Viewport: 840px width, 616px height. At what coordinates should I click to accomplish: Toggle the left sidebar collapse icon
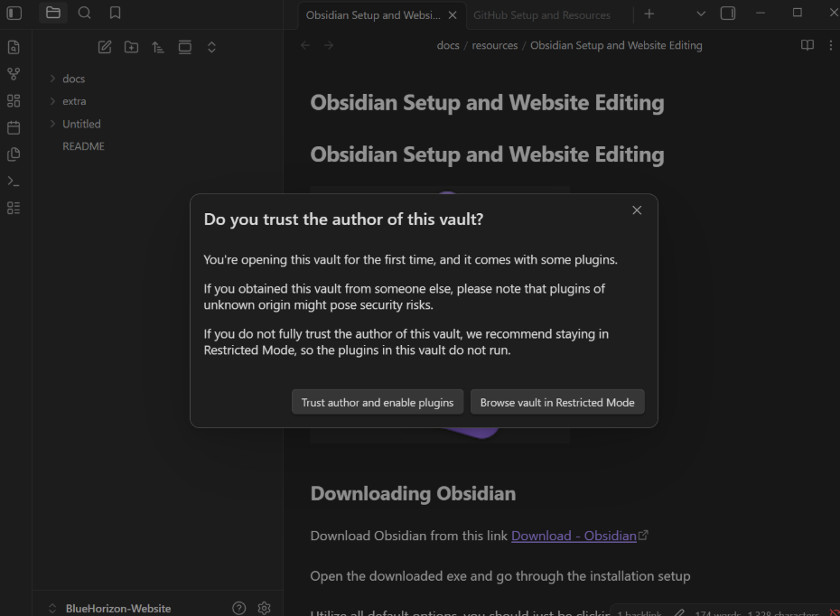click(14, 13)
